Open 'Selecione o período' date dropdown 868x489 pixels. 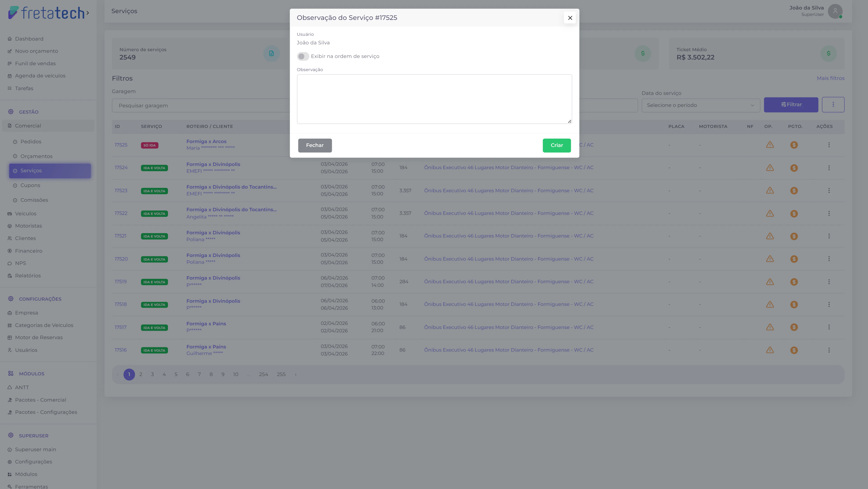pos(700,105)
